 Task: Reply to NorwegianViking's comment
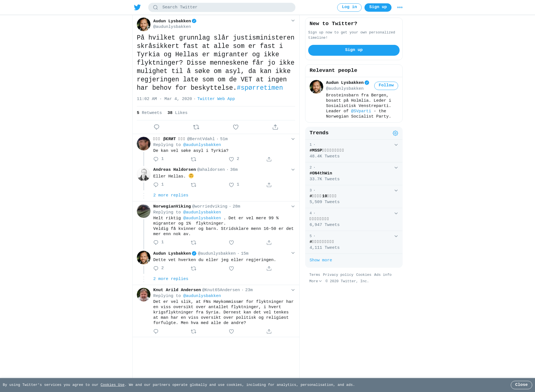point(156,243)
